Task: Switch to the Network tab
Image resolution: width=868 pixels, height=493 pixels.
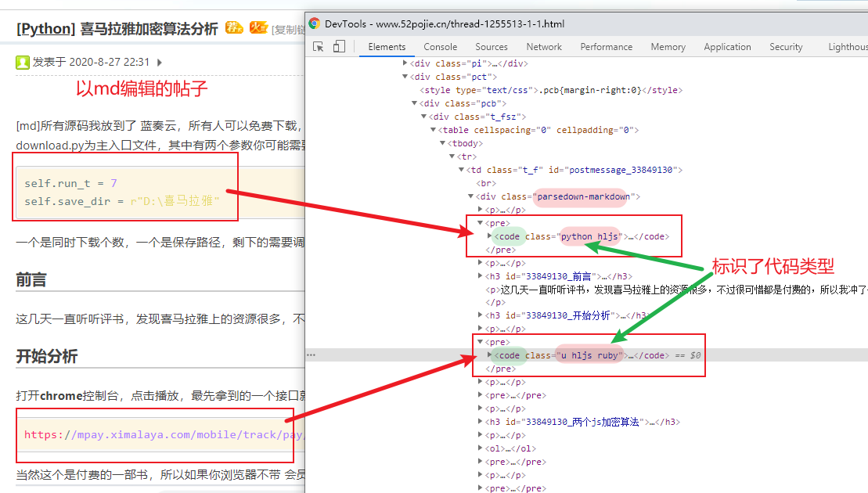Action: 544,47
